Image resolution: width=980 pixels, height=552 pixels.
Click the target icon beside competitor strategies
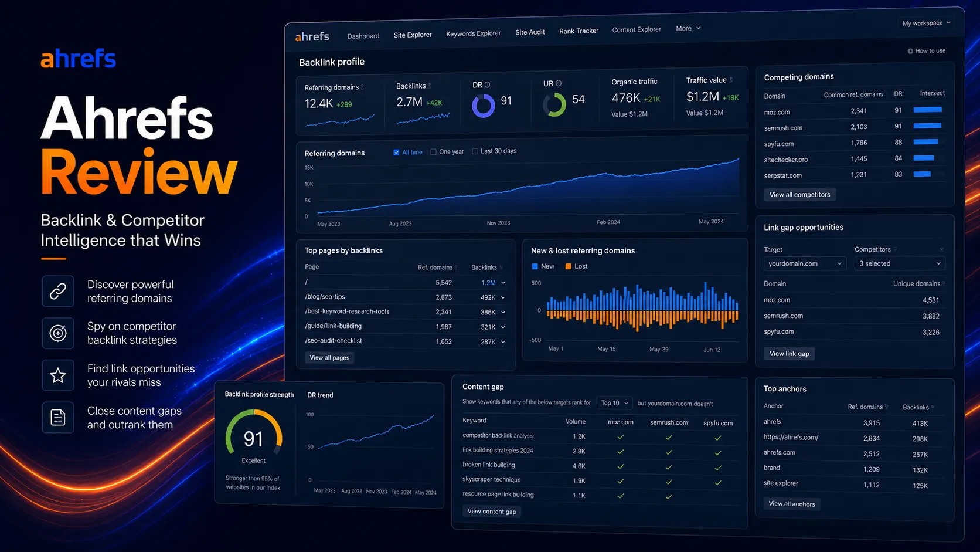tap(58, 333)
